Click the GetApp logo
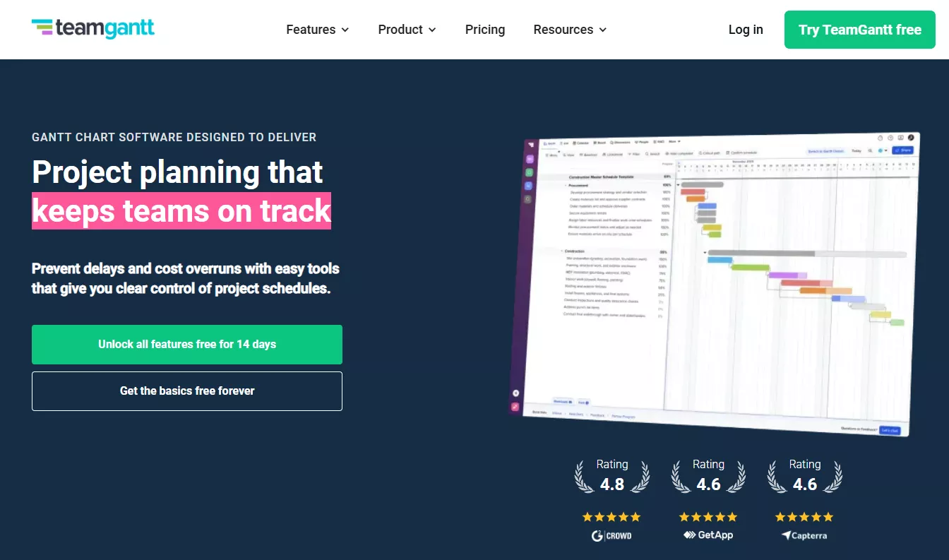The width and height of the screenshot is (949, 560). [x=708, y=535]
